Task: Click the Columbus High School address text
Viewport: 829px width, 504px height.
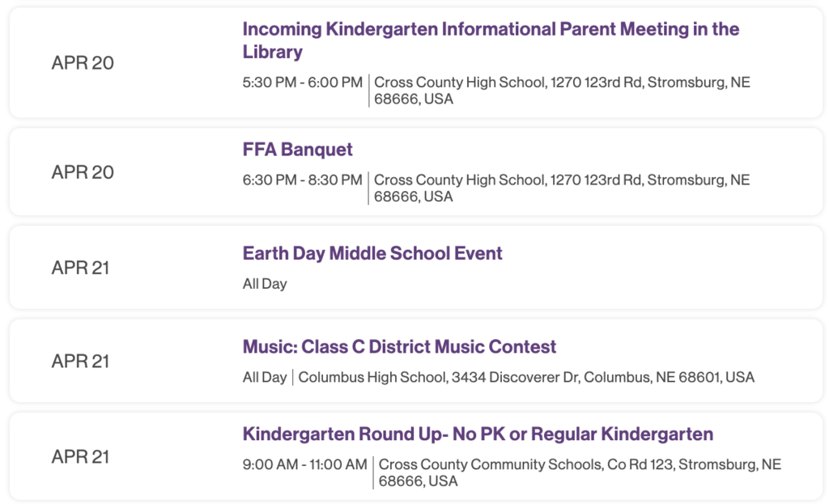Action: coord(526,378)
